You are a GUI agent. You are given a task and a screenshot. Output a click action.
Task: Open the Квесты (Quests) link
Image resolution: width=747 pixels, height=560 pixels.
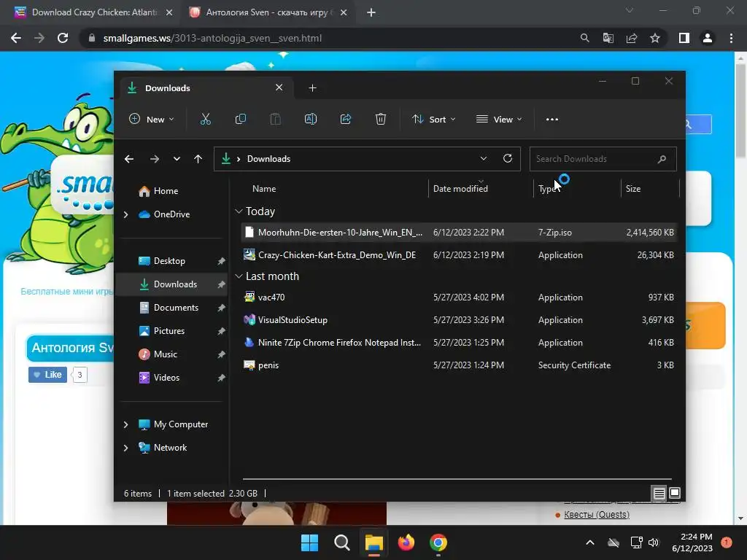[x=597, y=514]
